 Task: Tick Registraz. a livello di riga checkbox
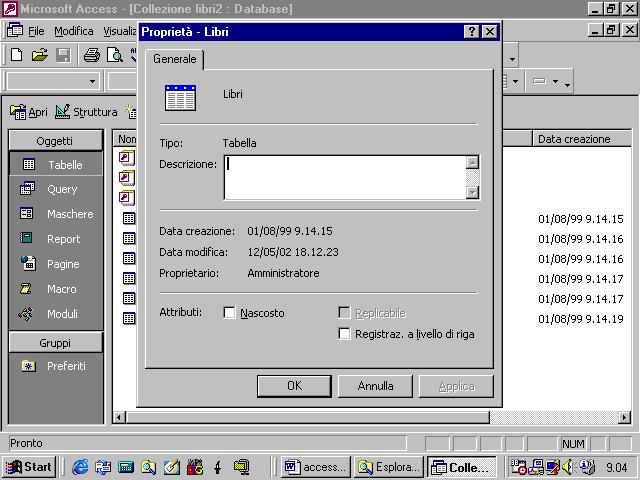click(344, 333)
